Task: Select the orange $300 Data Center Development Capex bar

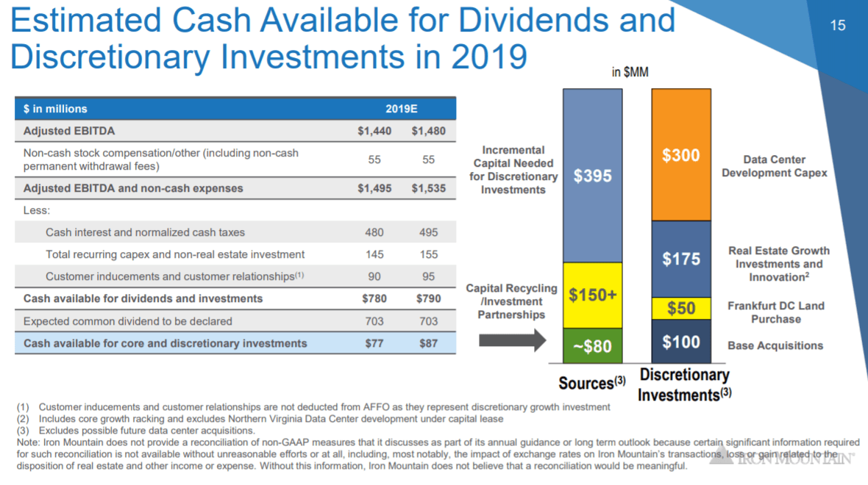Action: click(680, 154)
